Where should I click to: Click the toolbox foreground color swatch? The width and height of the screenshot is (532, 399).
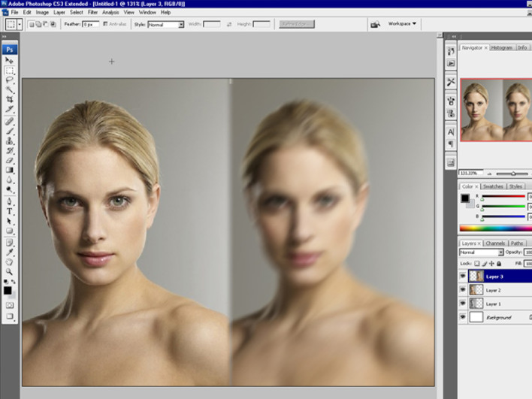(x=8, y=291)
